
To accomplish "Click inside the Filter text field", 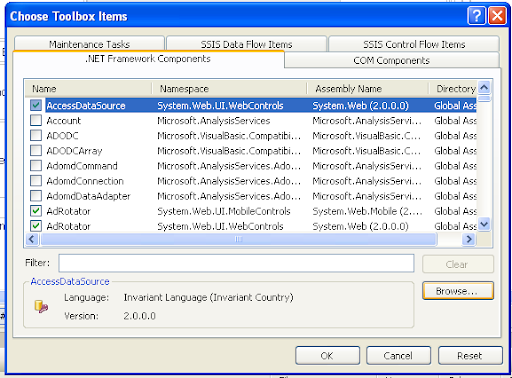I will pyautogui.click(x=236, y=263).
